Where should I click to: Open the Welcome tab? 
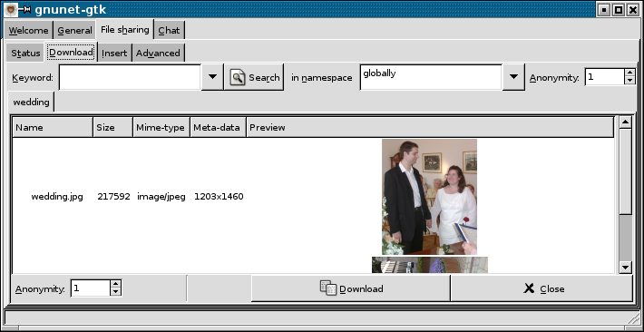pos(28,31)
